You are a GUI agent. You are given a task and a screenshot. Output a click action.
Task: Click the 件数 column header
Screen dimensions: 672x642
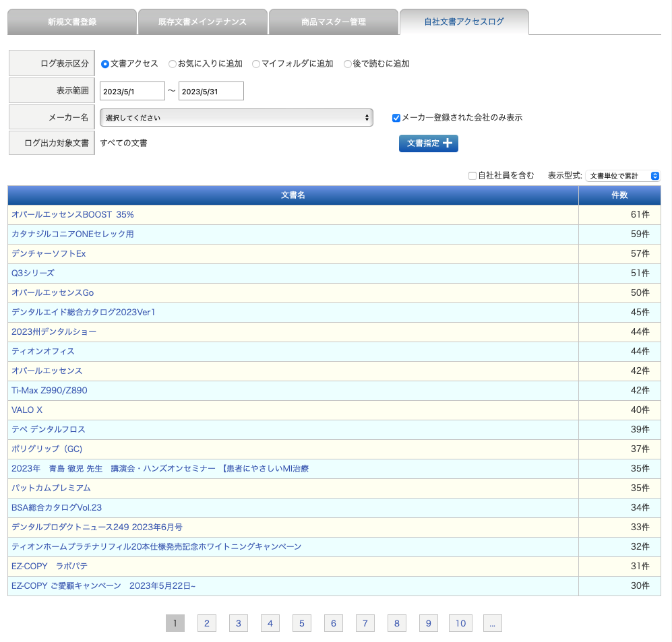619,195
